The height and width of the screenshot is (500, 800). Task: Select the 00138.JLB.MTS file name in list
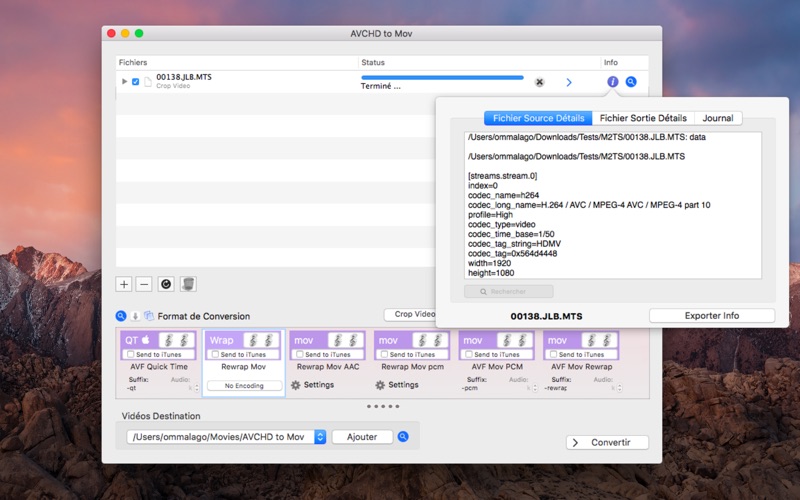pos(184,77)
